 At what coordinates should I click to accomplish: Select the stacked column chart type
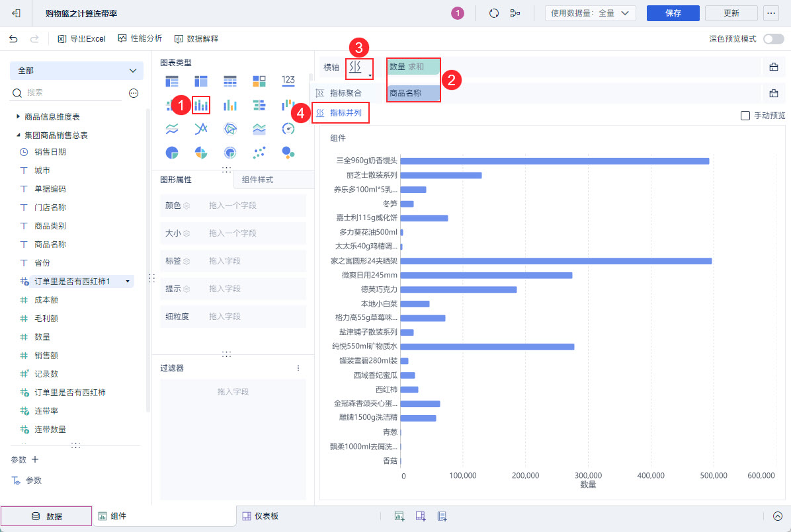(x=201, y=105)
